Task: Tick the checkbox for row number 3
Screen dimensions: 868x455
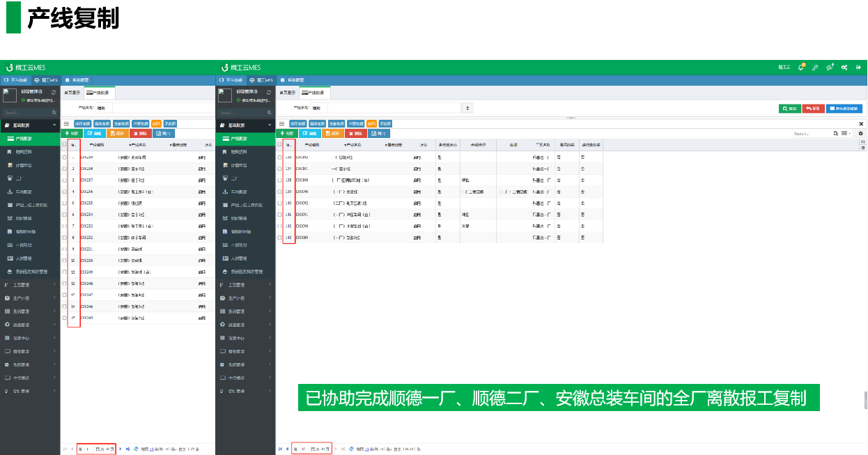Action: [x=64, y=180]
